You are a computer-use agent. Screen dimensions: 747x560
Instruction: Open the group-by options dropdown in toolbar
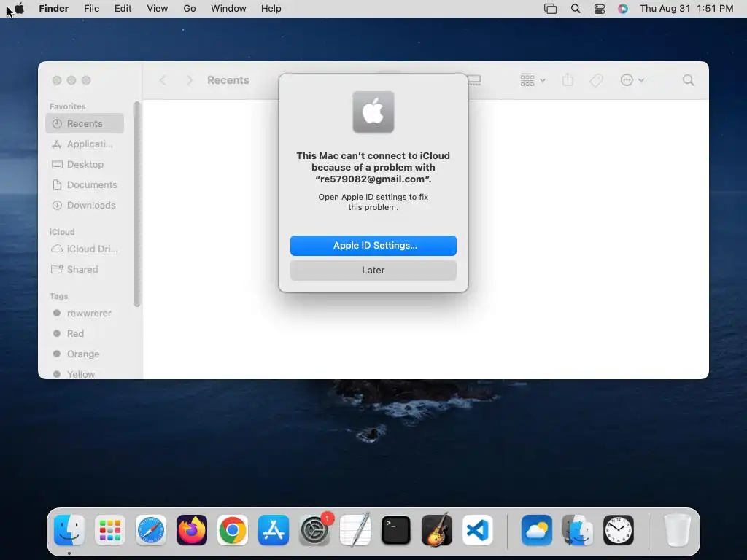pos(533,80)
